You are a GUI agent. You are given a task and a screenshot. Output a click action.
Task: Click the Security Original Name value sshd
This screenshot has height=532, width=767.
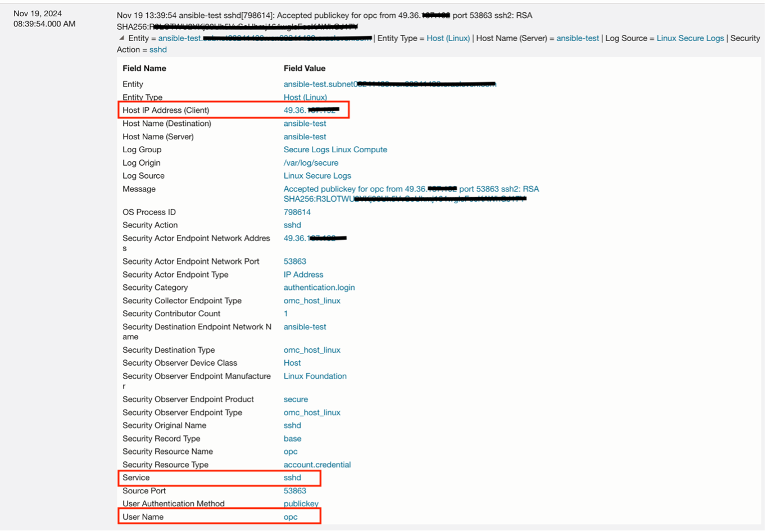292,425
